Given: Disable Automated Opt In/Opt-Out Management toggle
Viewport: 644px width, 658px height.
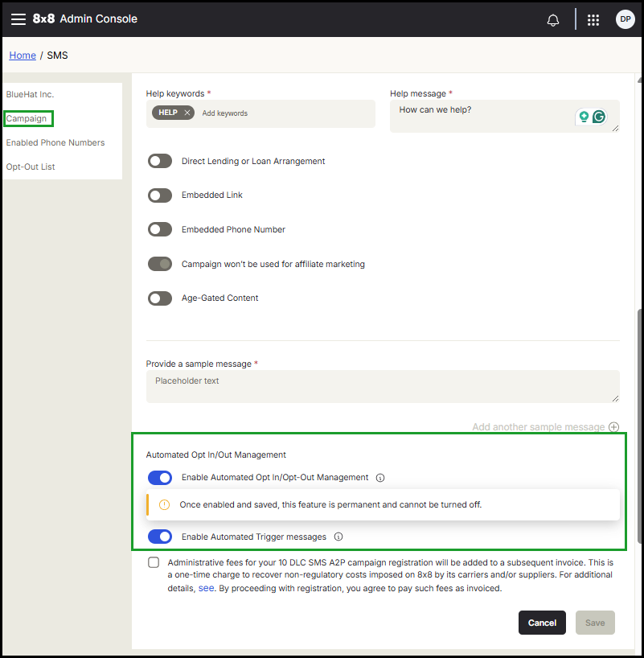Looking at the screenshot, I should click(x=160, y=478).
